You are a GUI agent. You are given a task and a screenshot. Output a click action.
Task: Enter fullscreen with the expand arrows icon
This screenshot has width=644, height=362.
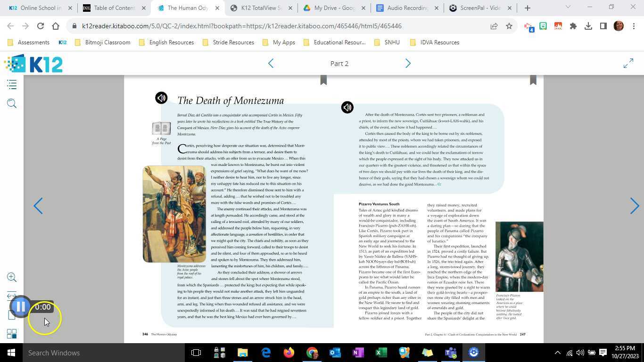coord(628,64)
